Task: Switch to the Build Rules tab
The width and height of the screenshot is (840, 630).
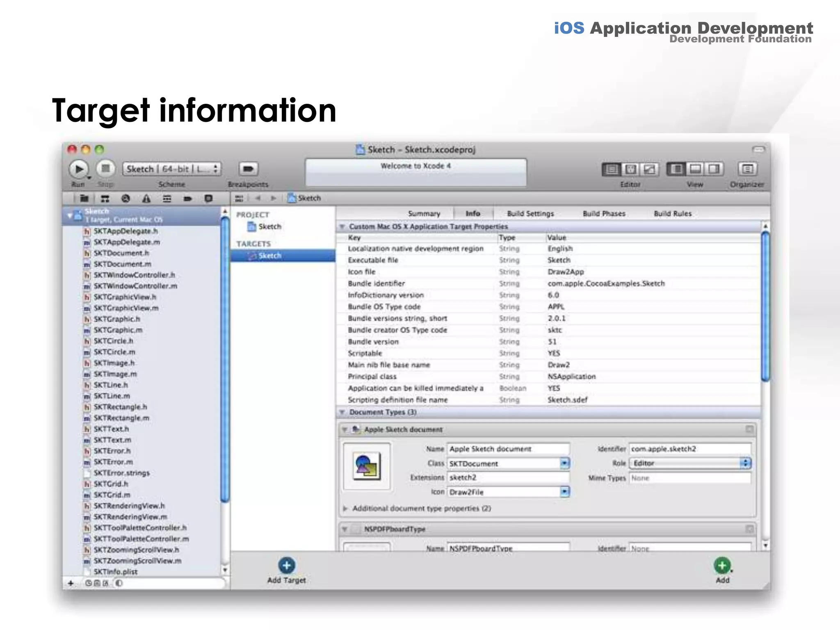Action: pyautogui.click(x=673, y=214)
